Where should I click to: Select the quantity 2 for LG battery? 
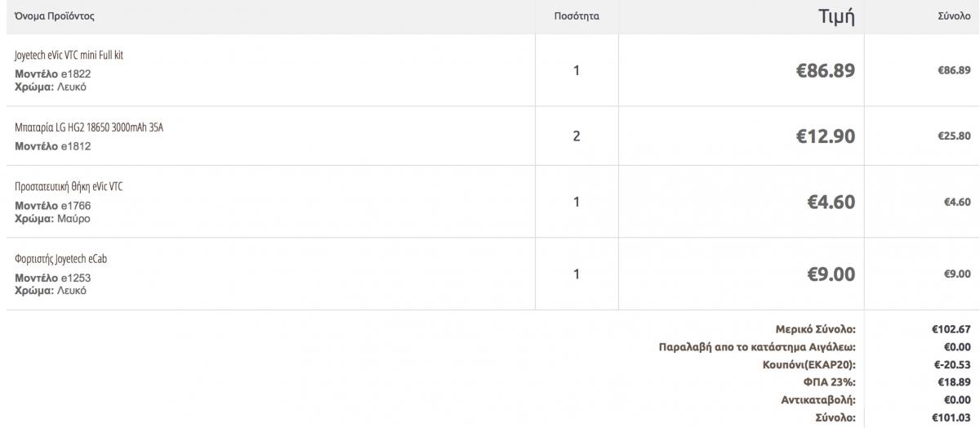coord(577,136)
